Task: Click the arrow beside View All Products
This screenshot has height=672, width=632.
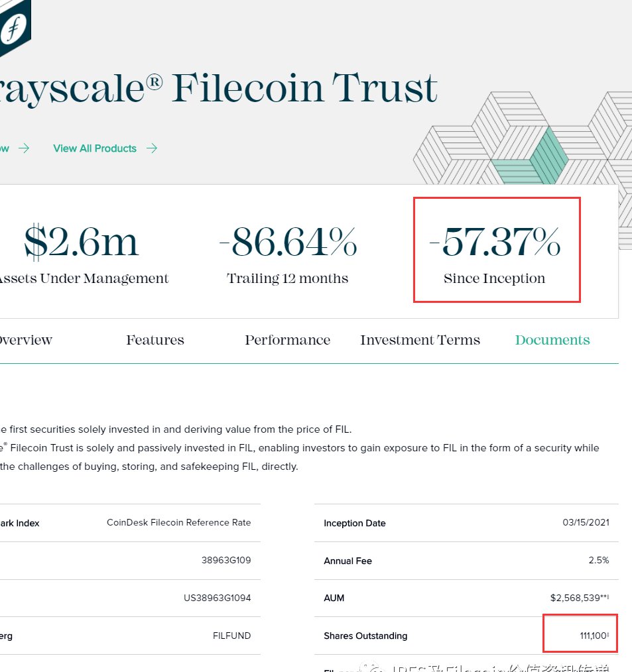Action: point(152,148)
